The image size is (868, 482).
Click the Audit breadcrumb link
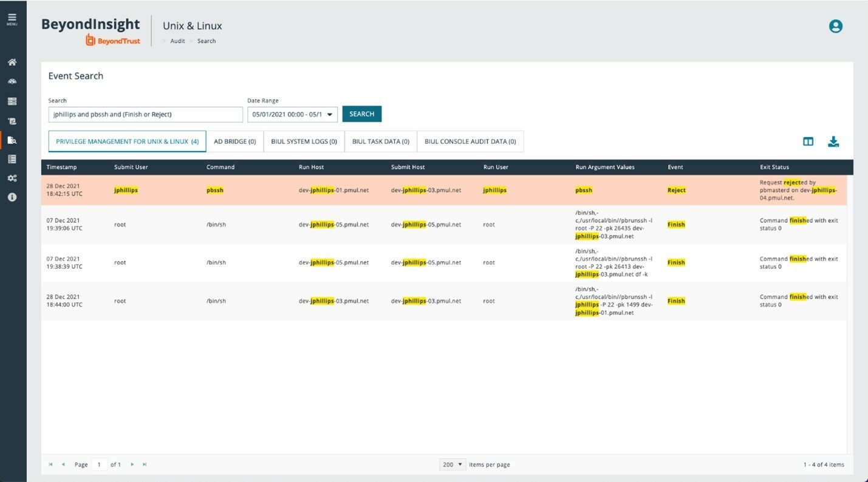coord(177,41)
